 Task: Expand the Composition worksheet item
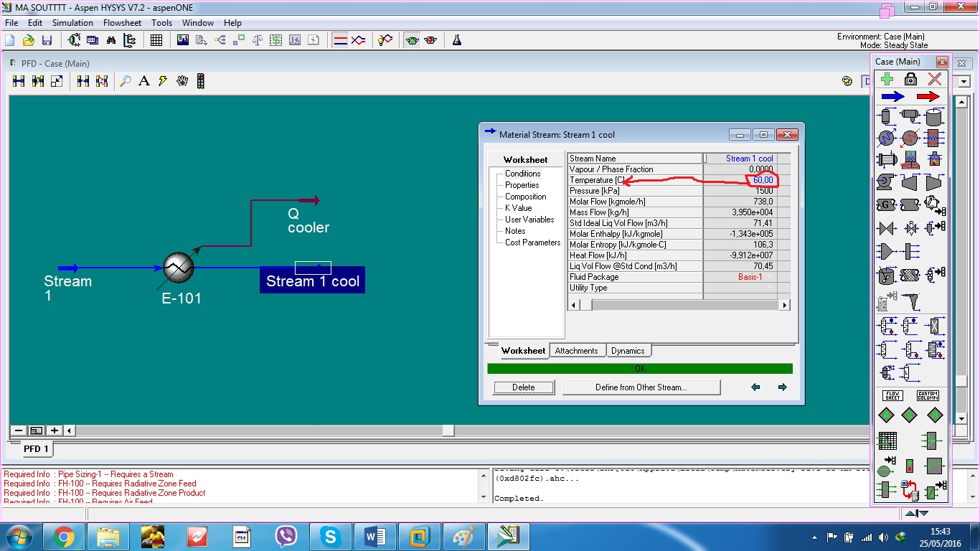click(x=524, y=196)
